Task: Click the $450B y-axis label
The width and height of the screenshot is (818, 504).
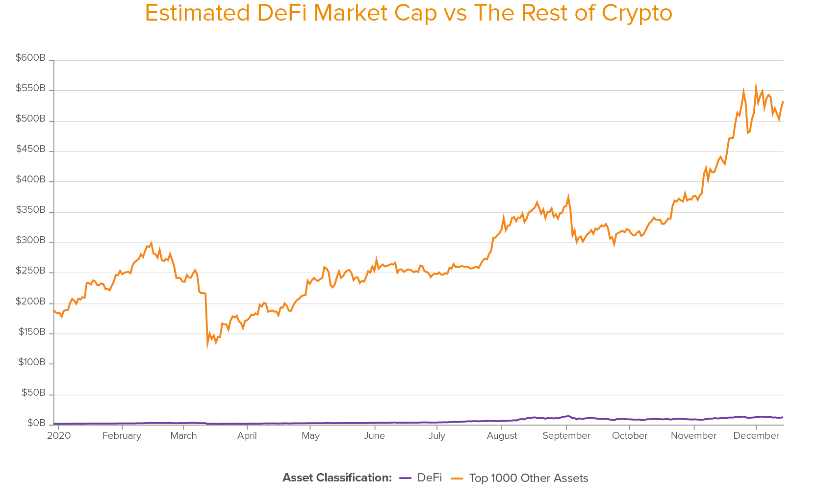Action: 30,149
